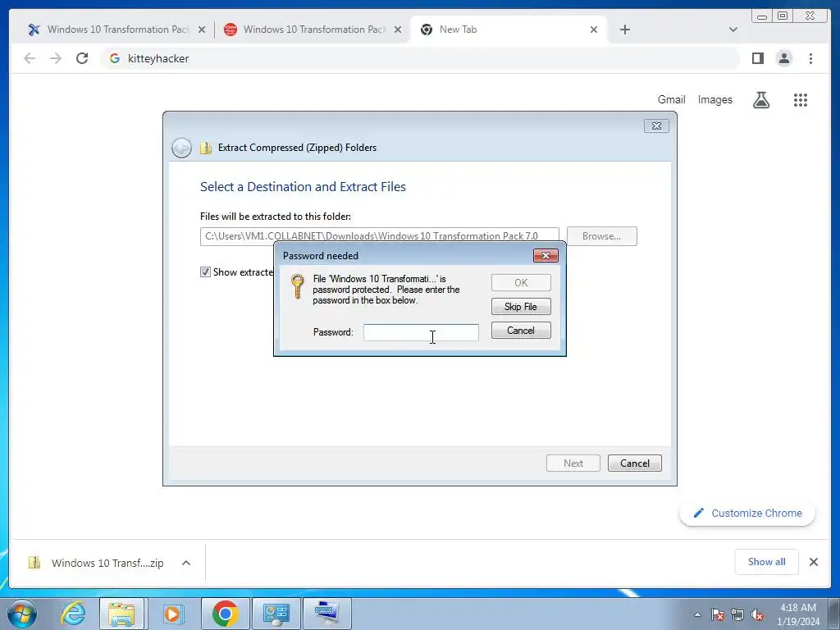
Task: Select the New Tab tab
Action: tap(508, 30)
